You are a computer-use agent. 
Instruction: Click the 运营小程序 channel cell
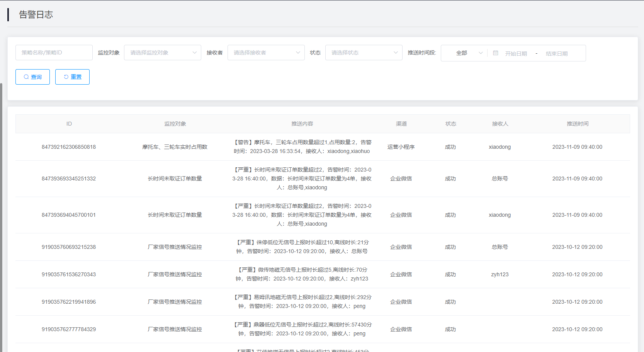coord(401,147)
